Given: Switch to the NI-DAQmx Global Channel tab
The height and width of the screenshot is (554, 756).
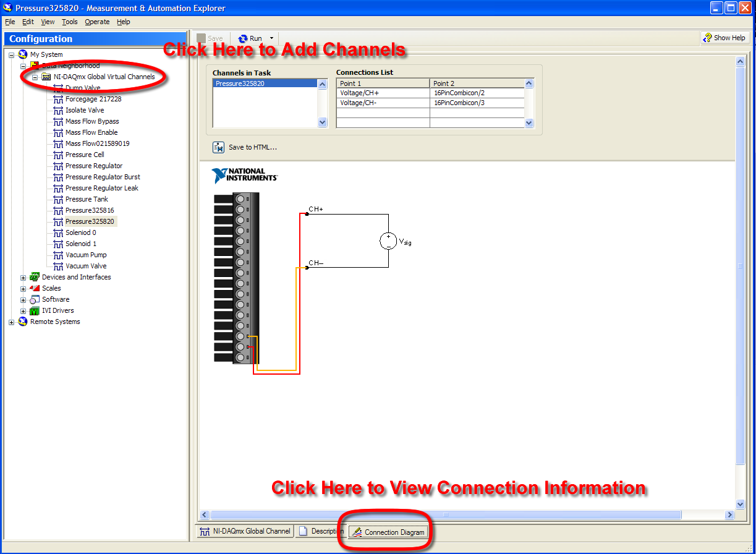Looking at the screenshot, I should pos(245,531).
